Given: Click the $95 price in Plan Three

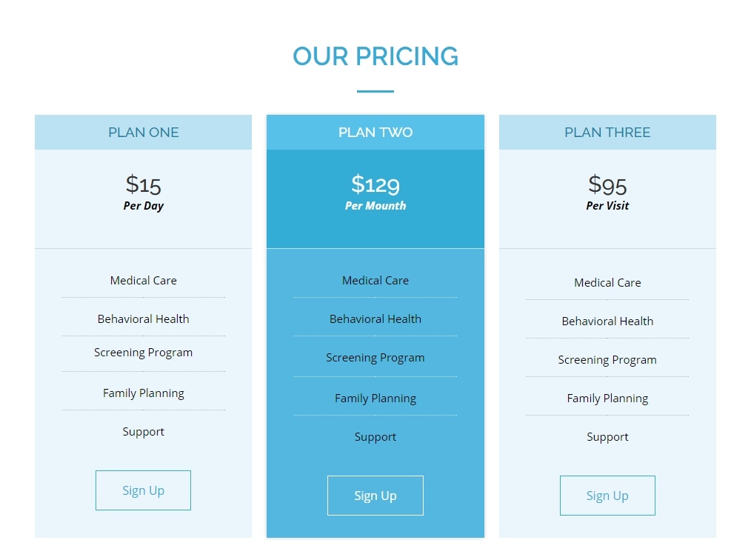Looking at the screenshot, I should point(607,184).
